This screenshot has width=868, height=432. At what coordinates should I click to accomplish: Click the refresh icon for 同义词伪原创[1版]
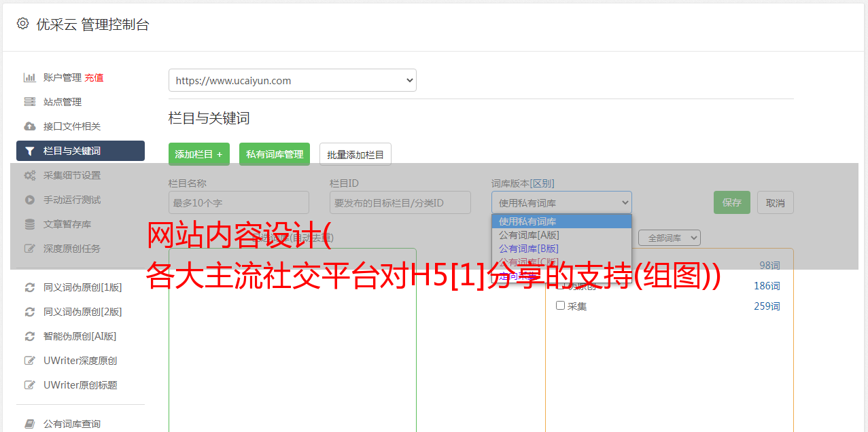pos(30,287)
